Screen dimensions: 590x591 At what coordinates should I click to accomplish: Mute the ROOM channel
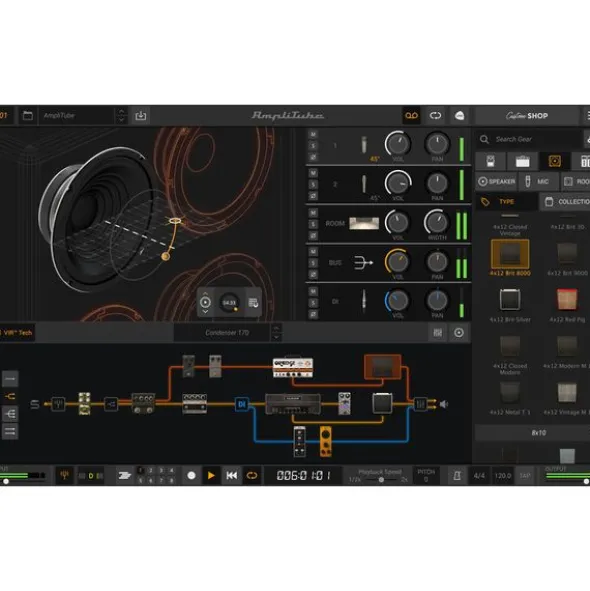313,213
